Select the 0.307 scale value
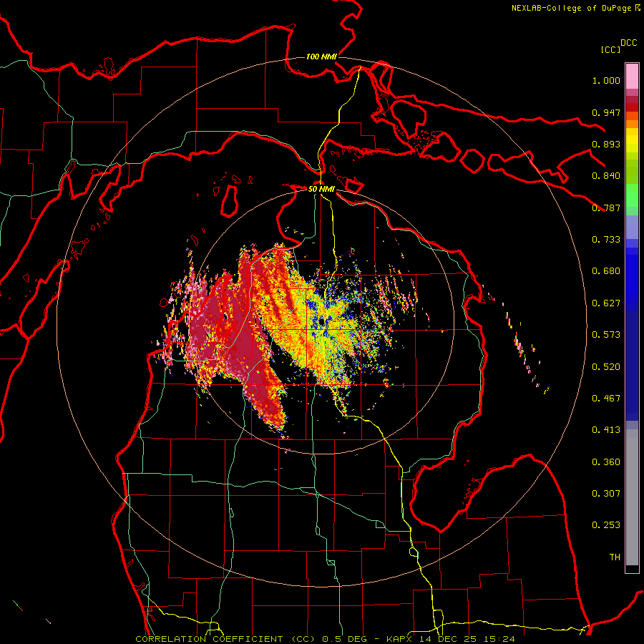This screenshot has width=644, height=644. [606, 494]
